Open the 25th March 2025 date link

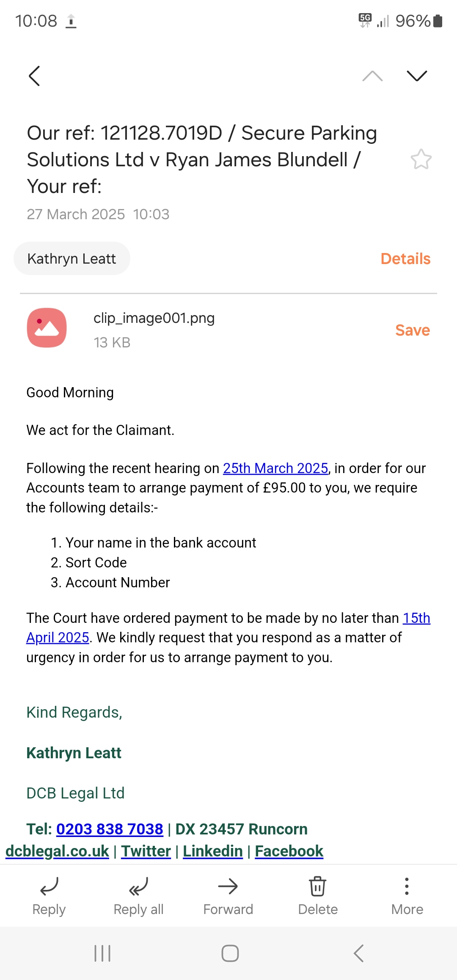pos(275,468)
